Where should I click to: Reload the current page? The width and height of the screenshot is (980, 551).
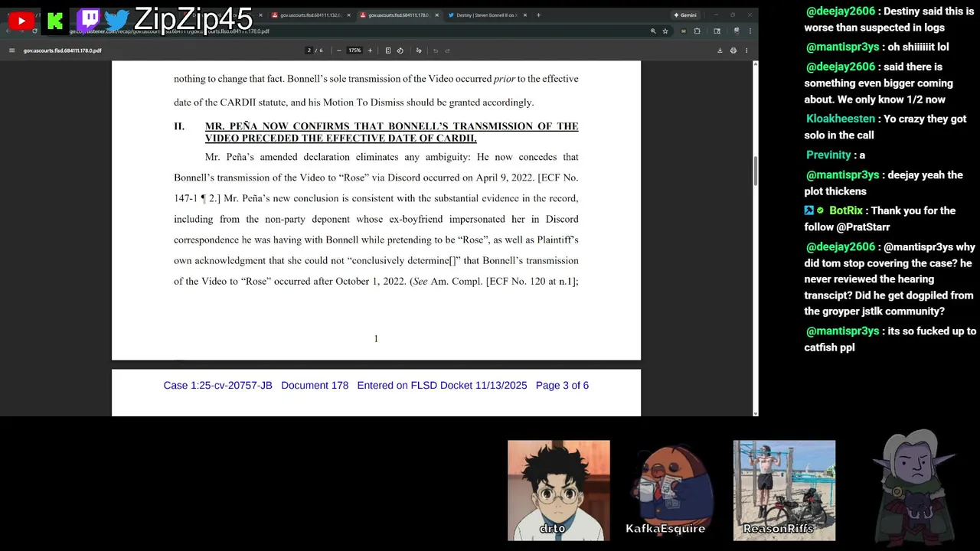[x=34, y=31]
